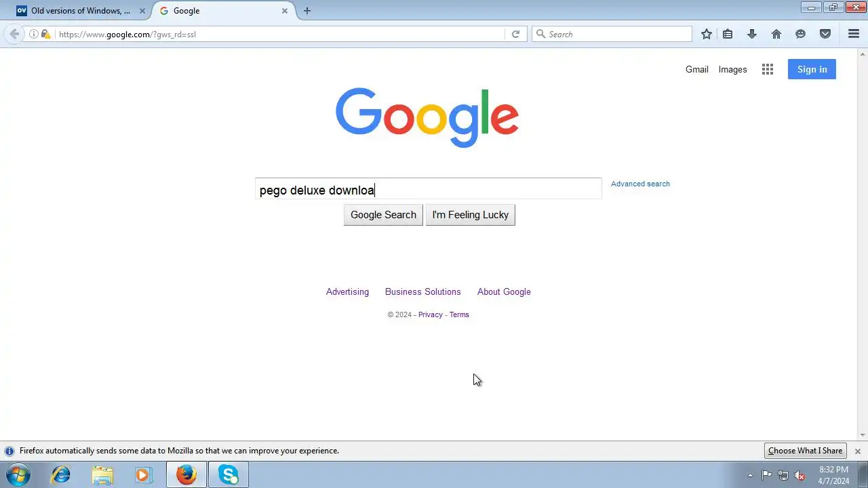The image size is (868, 488).
Task: Open Business Solutions link
Action: pos(422,291)
